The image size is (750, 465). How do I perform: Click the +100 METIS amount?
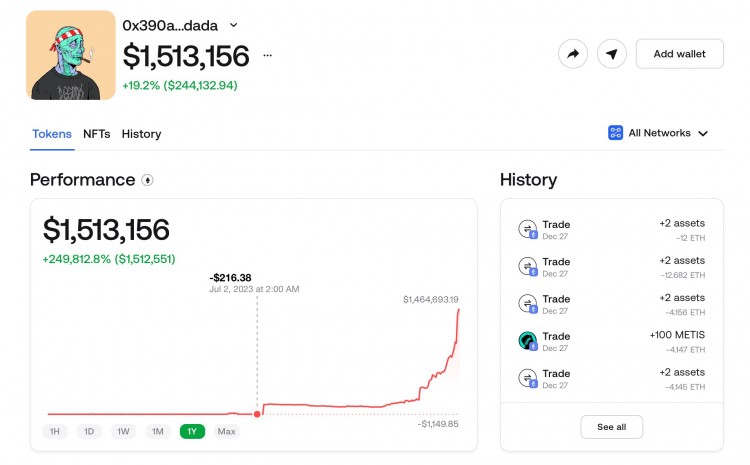[x=677, y=335]
